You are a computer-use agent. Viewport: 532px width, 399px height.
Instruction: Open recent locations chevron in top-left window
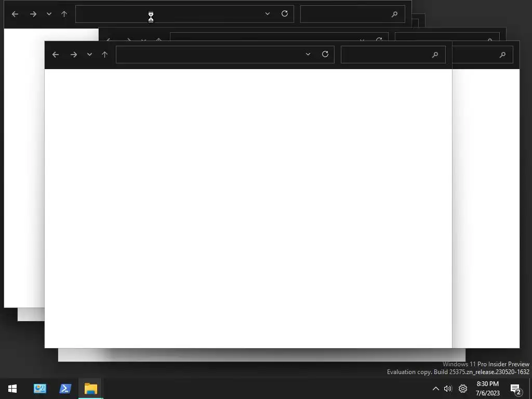coord(49,14)
